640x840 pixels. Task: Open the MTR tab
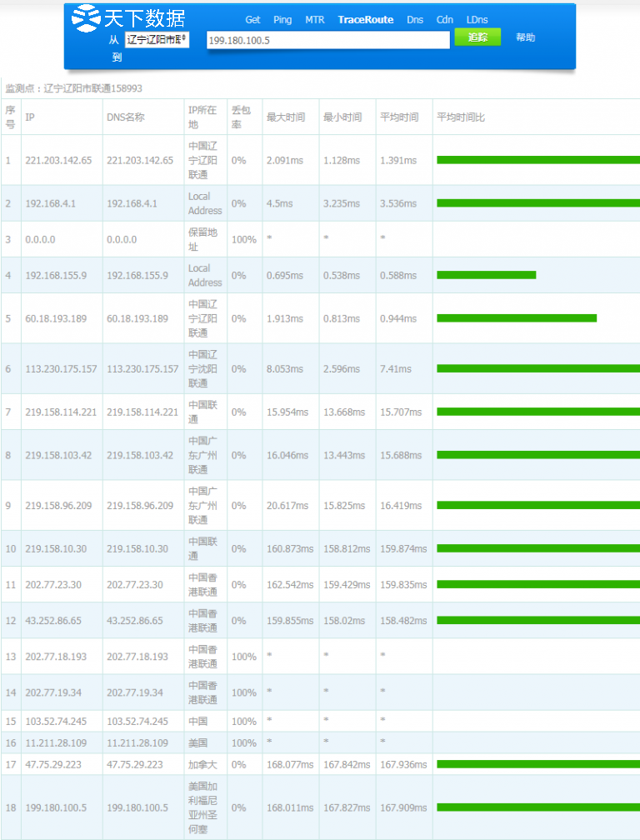pyautogui.click(x=315, y=20)
